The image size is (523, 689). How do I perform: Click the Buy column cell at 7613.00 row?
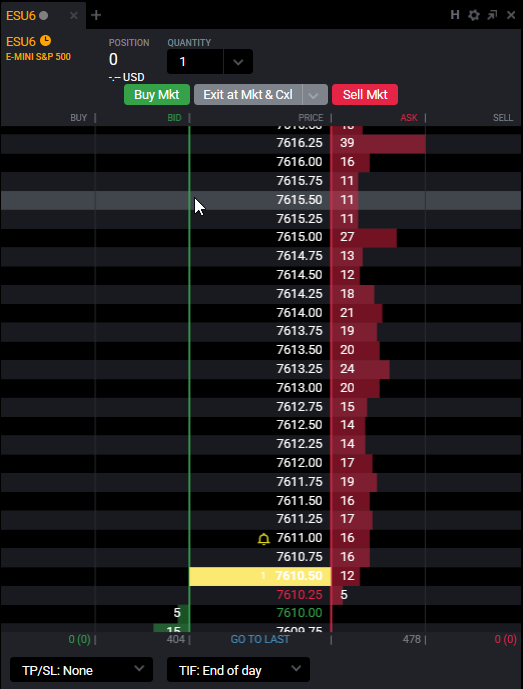(x=48, y=388)
